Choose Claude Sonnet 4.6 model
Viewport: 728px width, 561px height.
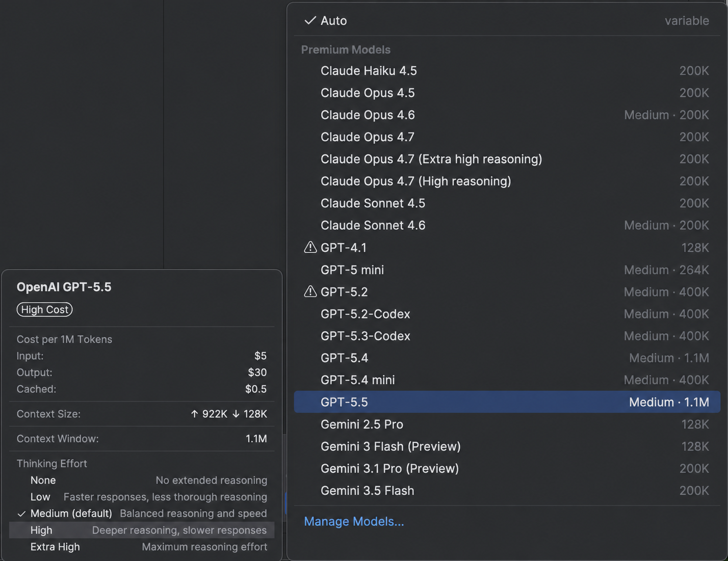click(x=507, y=225)
